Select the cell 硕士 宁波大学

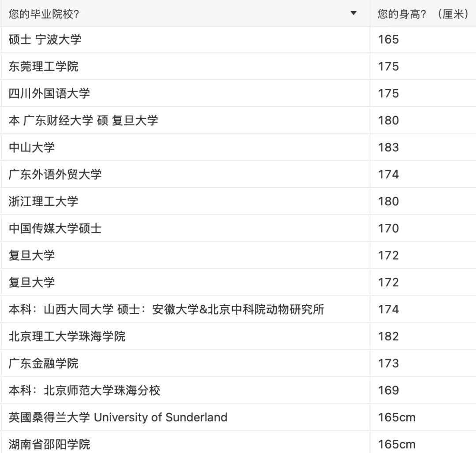tap(186, 40)
